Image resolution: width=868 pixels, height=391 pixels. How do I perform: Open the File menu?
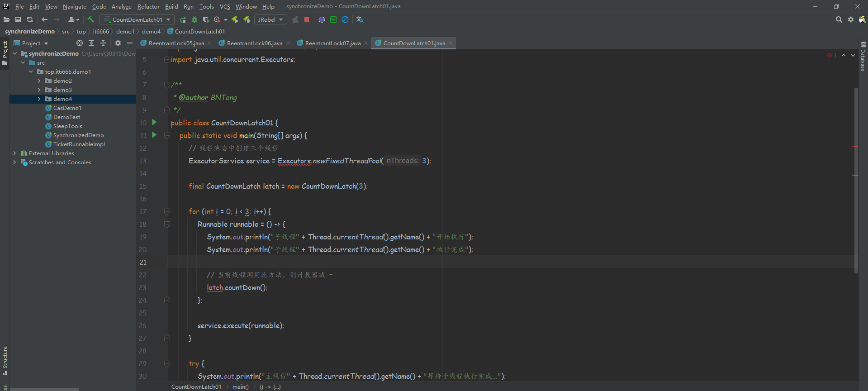pos(19,6)
